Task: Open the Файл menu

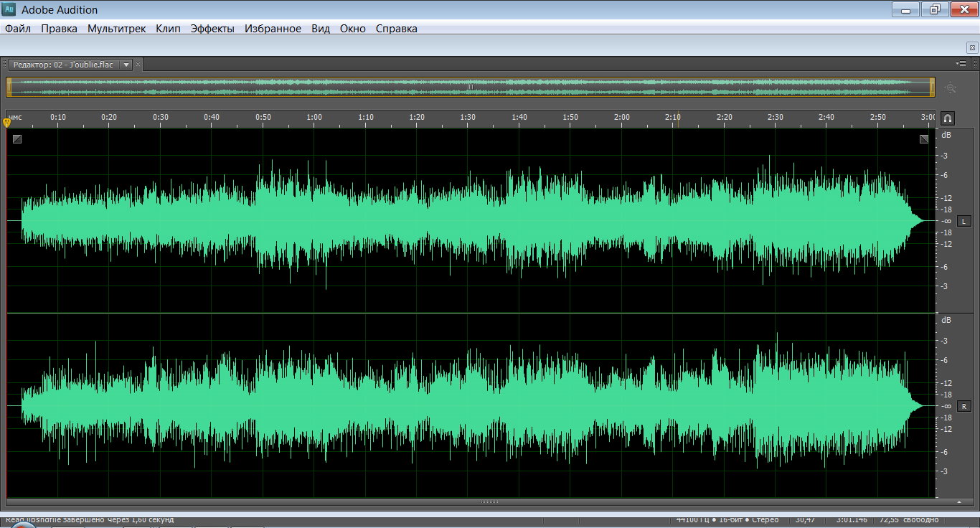Action: [x=18, y=29]
